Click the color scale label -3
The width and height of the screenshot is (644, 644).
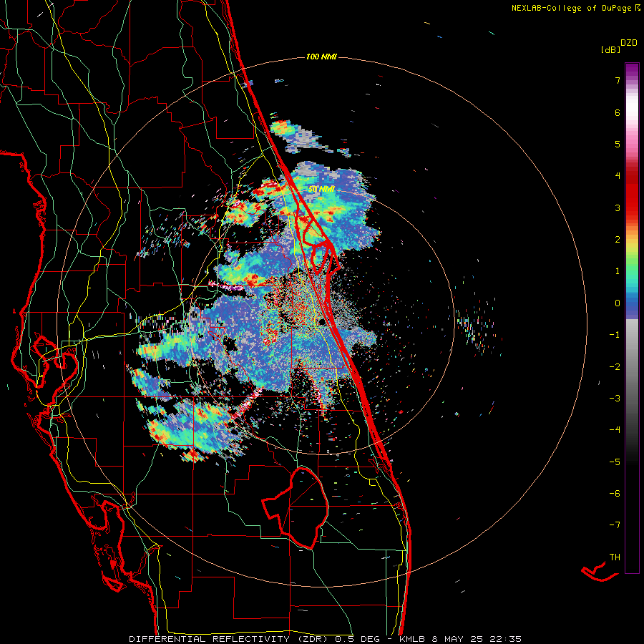(x=615, y=399)
